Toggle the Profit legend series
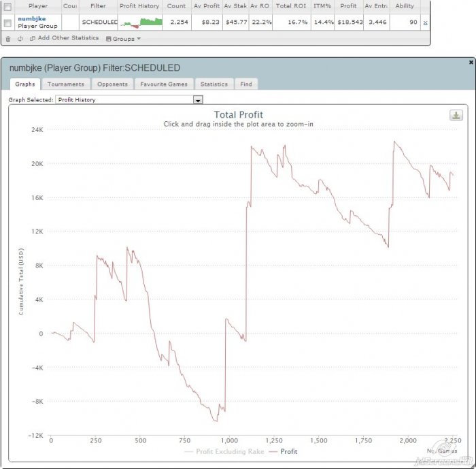The height and width of the screenshot is (469, 476). point(284,451)
